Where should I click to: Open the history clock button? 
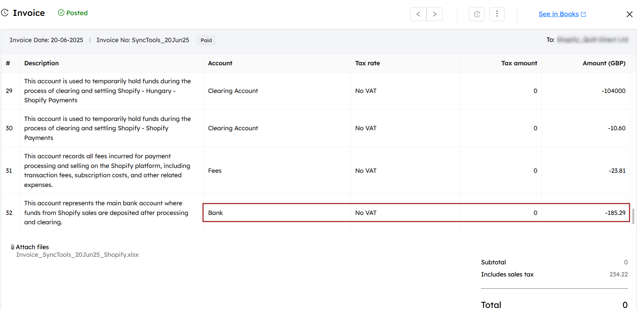[x=477, y=14]
